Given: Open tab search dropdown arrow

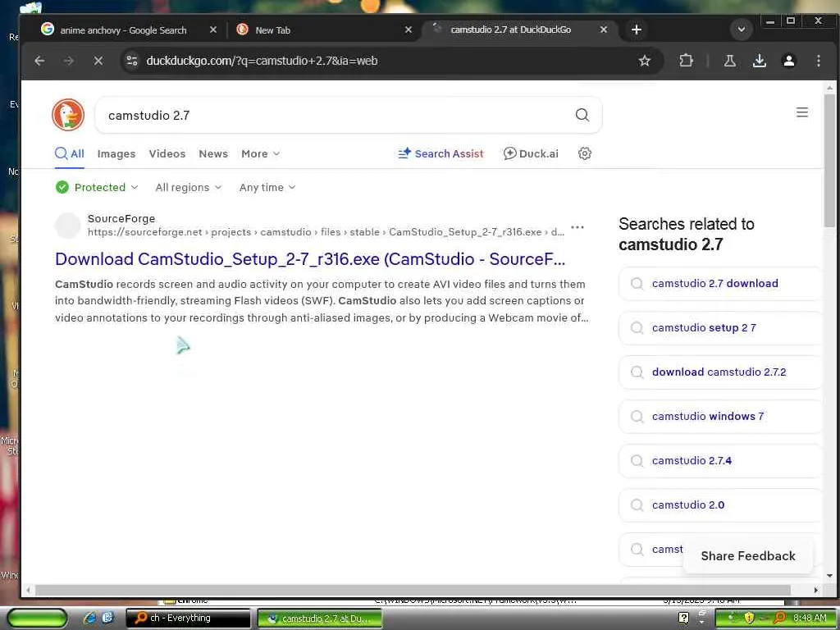Looking at the screenshot, I should click(x=742, y=30).
